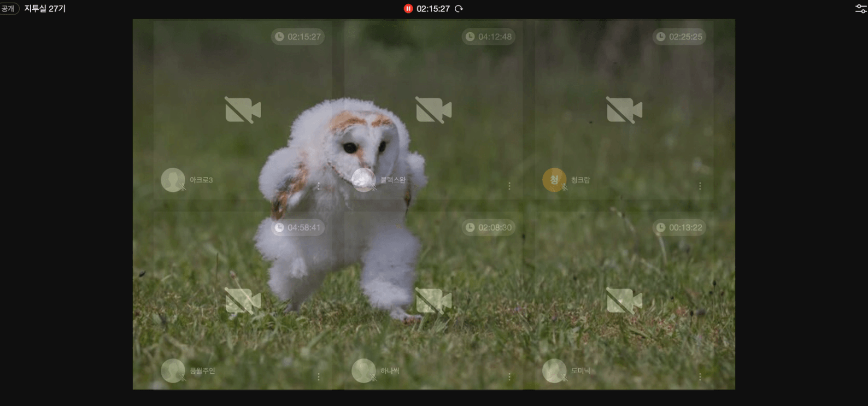Click the camera-off icon in 청크람's tile

click(624, 110)
